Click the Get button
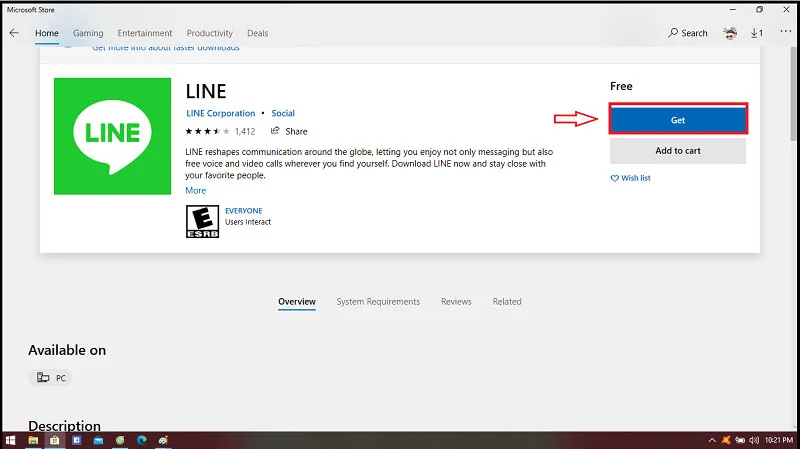This screenshot has height=449, width=800. tap(678, 120)
